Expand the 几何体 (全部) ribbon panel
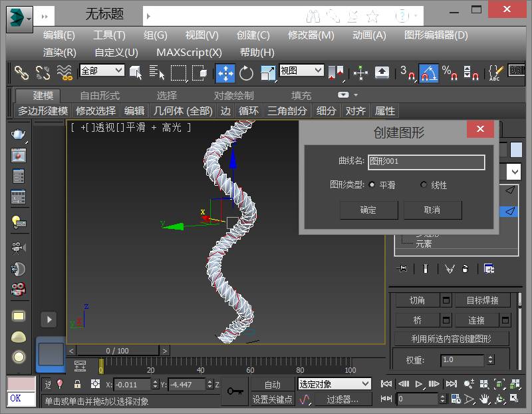 (182, 111)
